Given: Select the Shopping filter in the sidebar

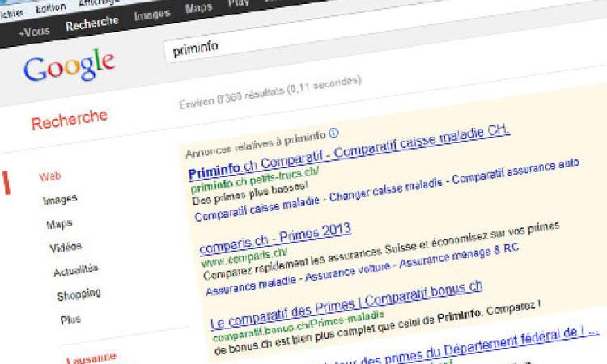Looking at the screenshot, I should click(79, 294).
